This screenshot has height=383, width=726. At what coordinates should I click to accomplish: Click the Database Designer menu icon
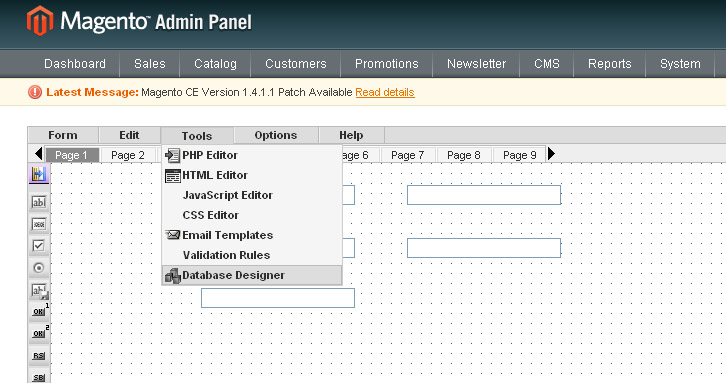[173, 276]
